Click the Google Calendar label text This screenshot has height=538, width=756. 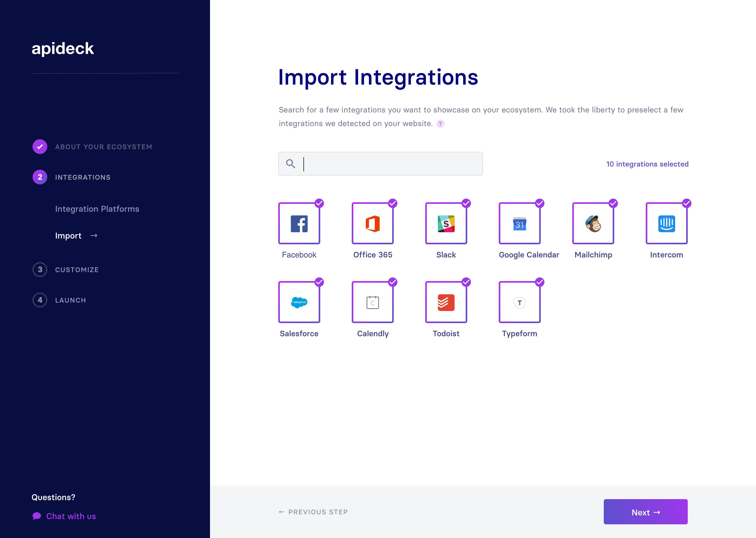point(529,255)
